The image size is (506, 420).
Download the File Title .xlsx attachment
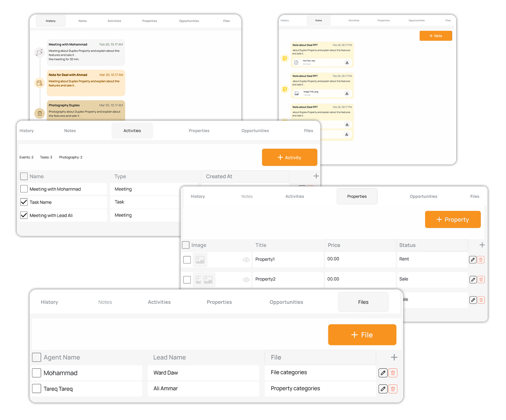pos(347,63)
